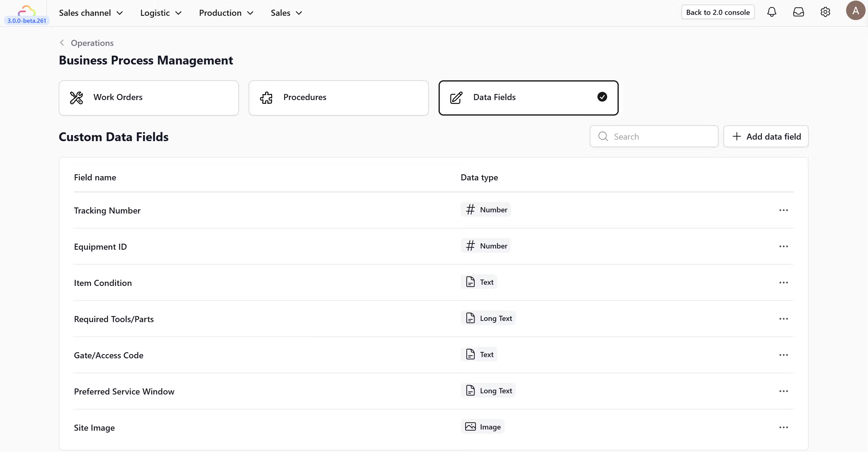Open the Sales menu
Image resolution: width=868 pixels, height=452 pixels.
(x=286, y=13)
